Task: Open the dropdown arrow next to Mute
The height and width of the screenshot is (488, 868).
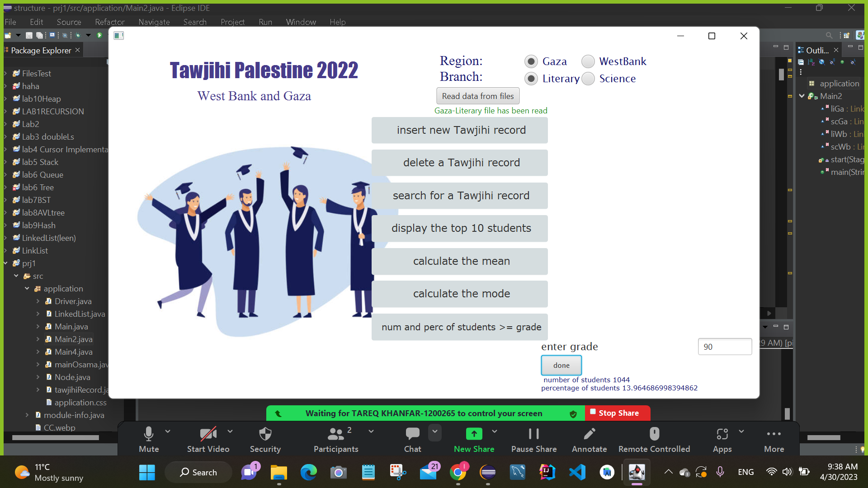Action: click(168, 431)
